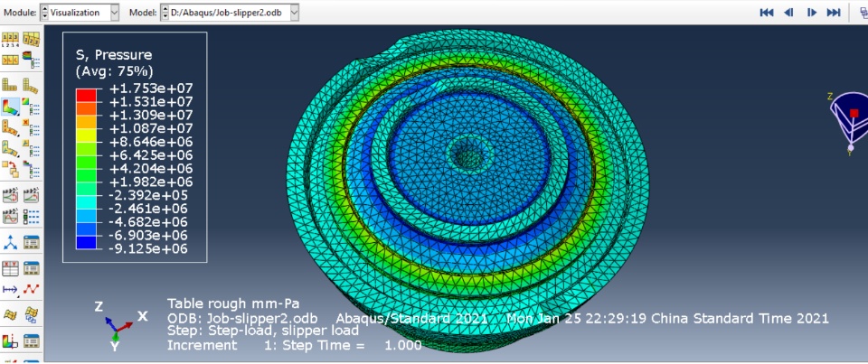
Task: Jump to the first frame
Action: 767,13
